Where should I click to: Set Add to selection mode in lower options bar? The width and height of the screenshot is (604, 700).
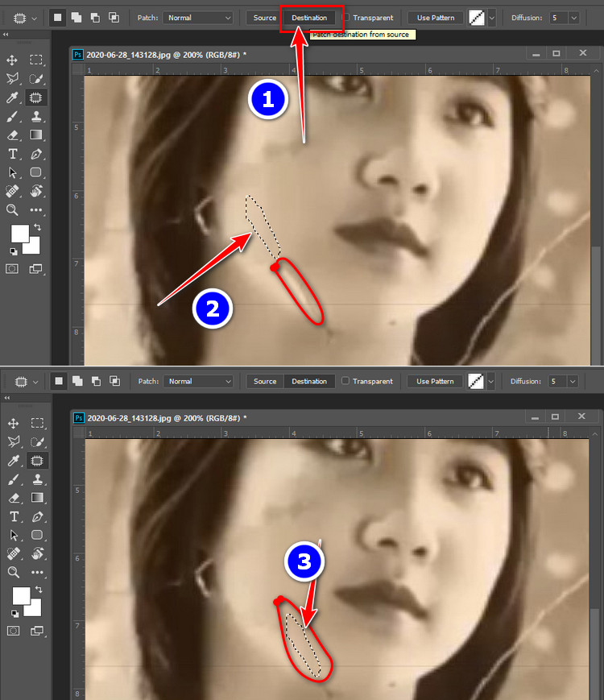click(x=77, y=381)
